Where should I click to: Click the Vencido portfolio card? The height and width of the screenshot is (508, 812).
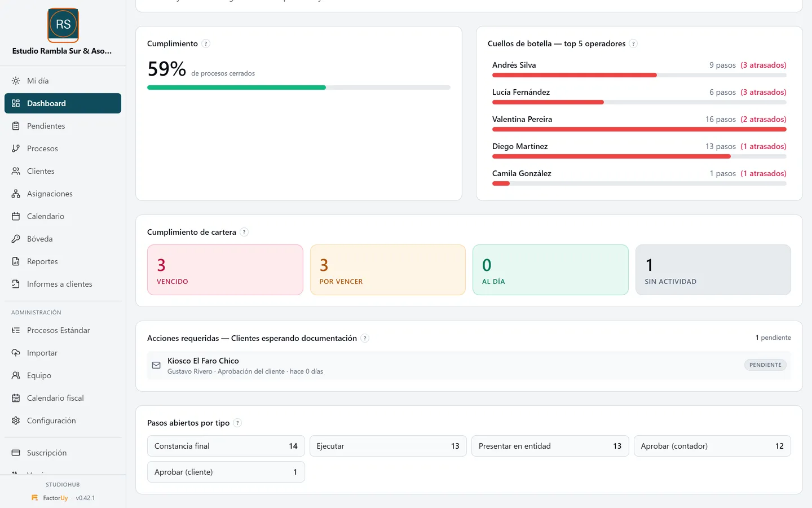click(x=225, y=270)
